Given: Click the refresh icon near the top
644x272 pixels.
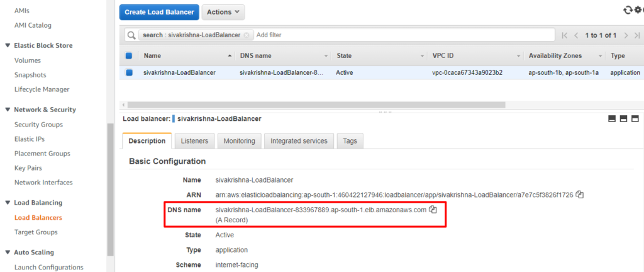Looking at the screenshot, I should pyautogui.click(x=628, y=10).
